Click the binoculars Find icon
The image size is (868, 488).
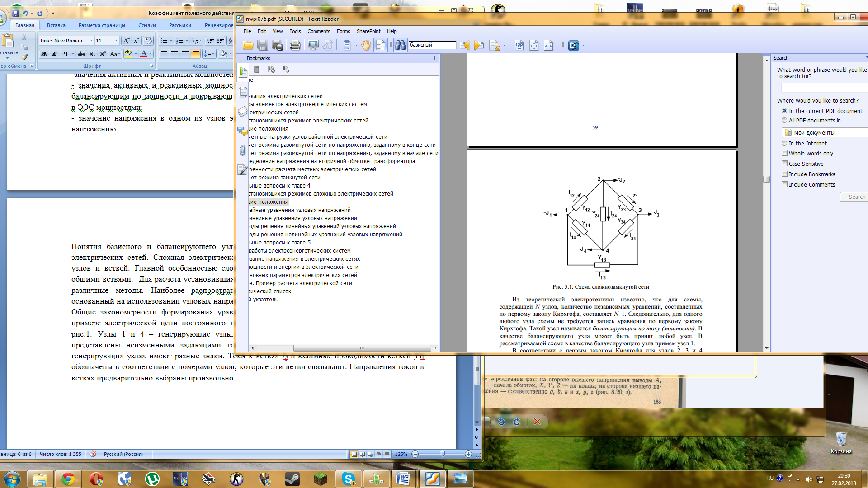pyautogui.click(x=400, y=45)
